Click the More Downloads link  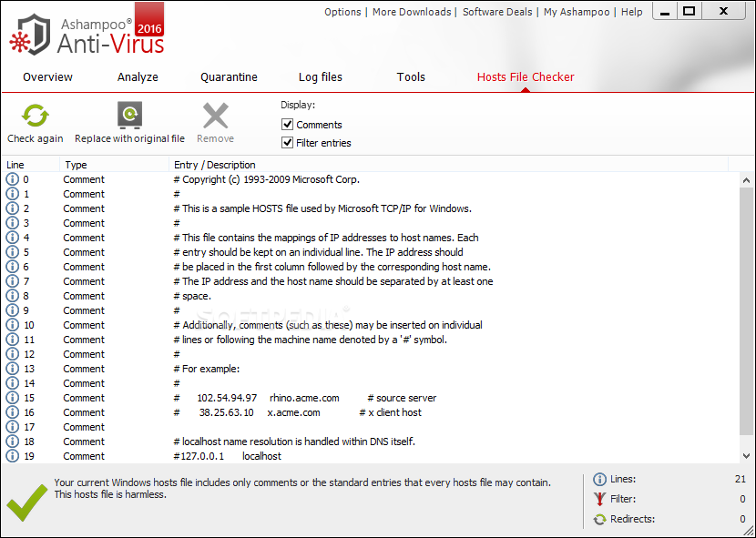pos(412,12)
